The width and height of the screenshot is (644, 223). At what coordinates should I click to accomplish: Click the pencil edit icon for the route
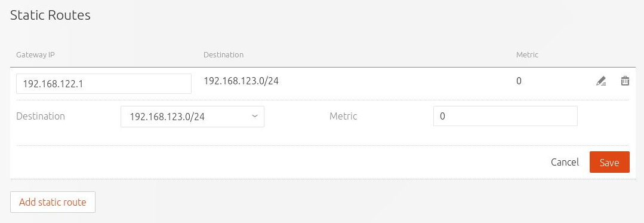(601, 81)
